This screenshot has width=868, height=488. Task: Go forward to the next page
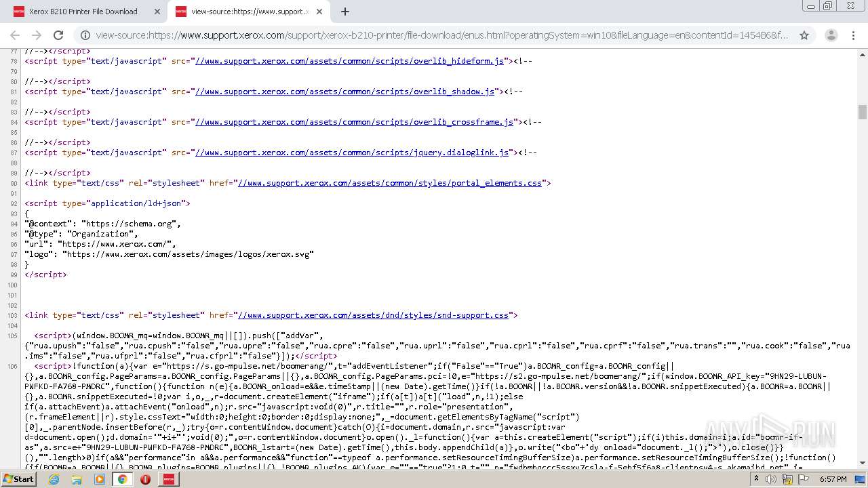(x=37, y=35)
